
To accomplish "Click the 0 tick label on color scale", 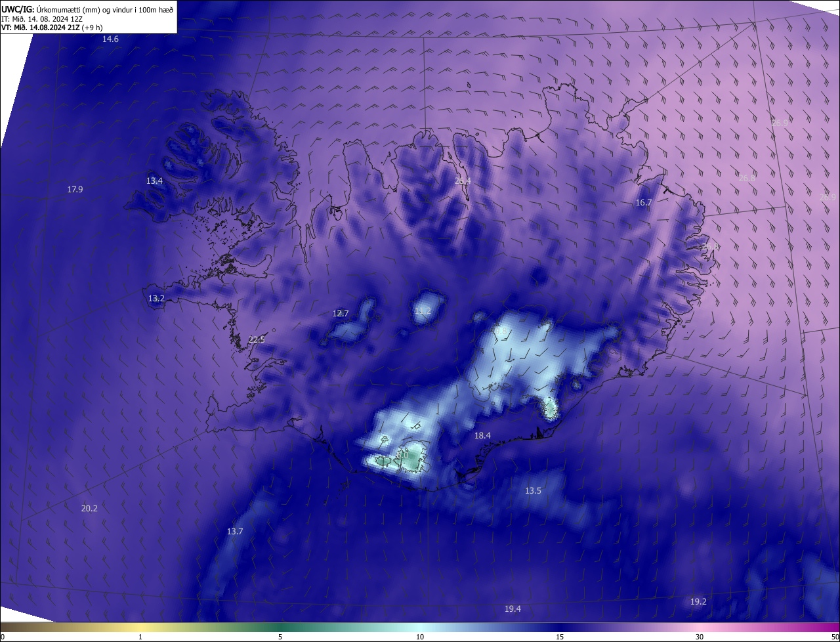I will click(3, 637).
